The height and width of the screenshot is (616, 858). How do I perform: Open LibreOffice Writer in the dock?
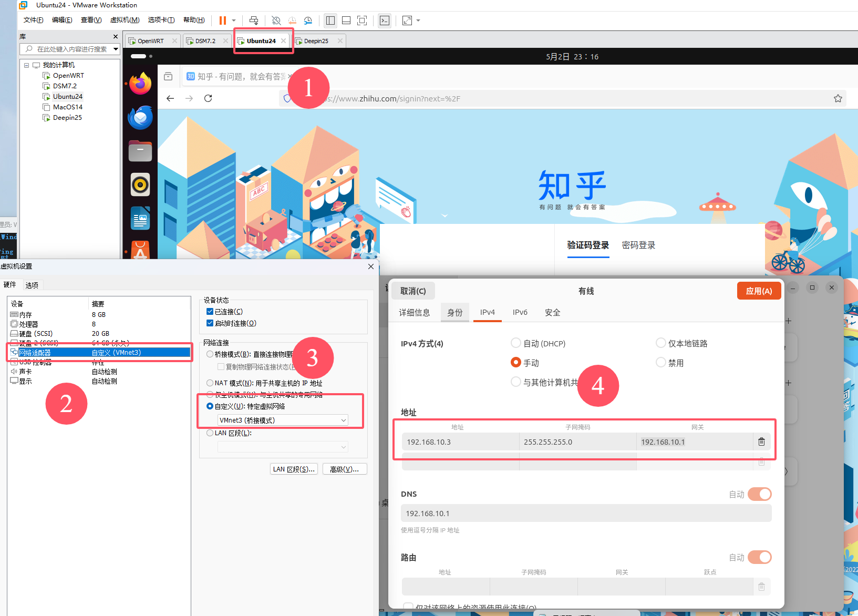[140, 218]
